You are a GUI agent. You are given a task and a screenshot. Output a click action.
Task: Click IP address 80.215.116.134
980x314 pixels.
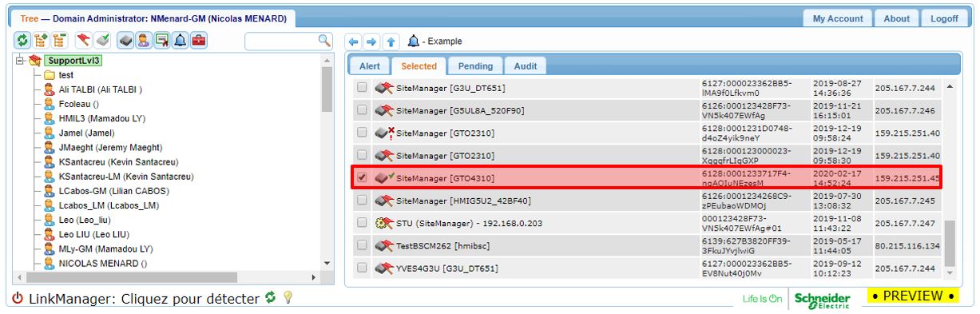tap(907, 246)
